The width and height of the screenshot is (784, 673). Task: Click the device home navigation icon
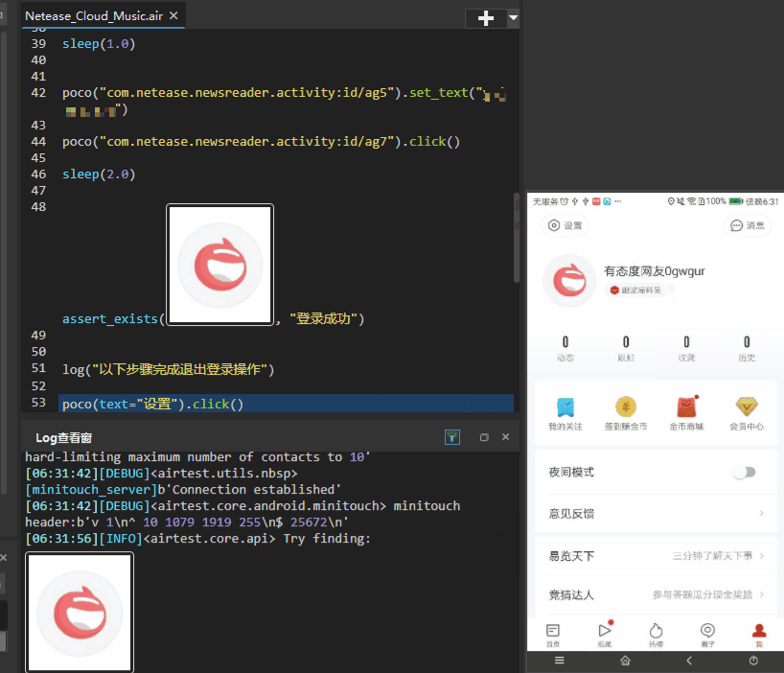click(x=625, y=661)
